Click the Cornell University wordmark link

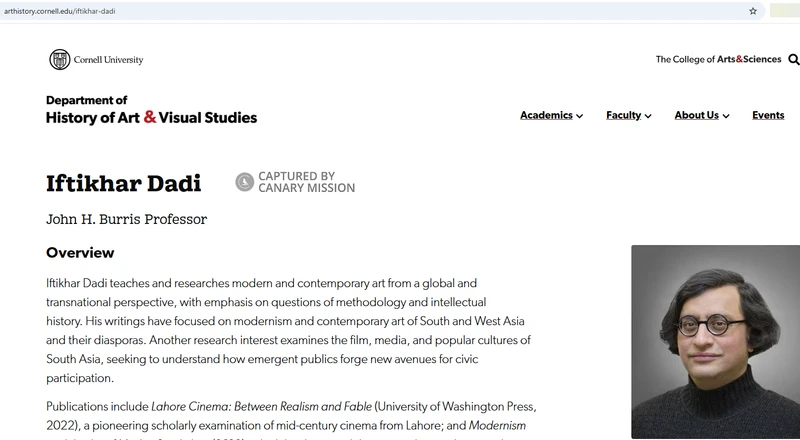click(108, 60)
